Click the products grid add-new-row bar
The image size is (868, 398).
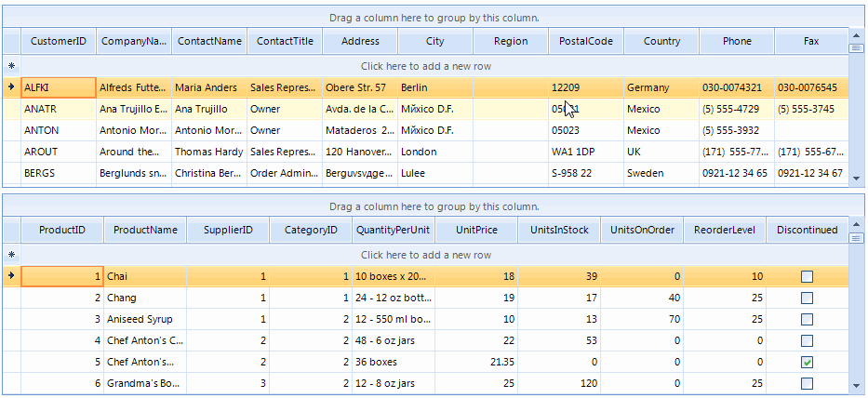[x=434, y=255]
